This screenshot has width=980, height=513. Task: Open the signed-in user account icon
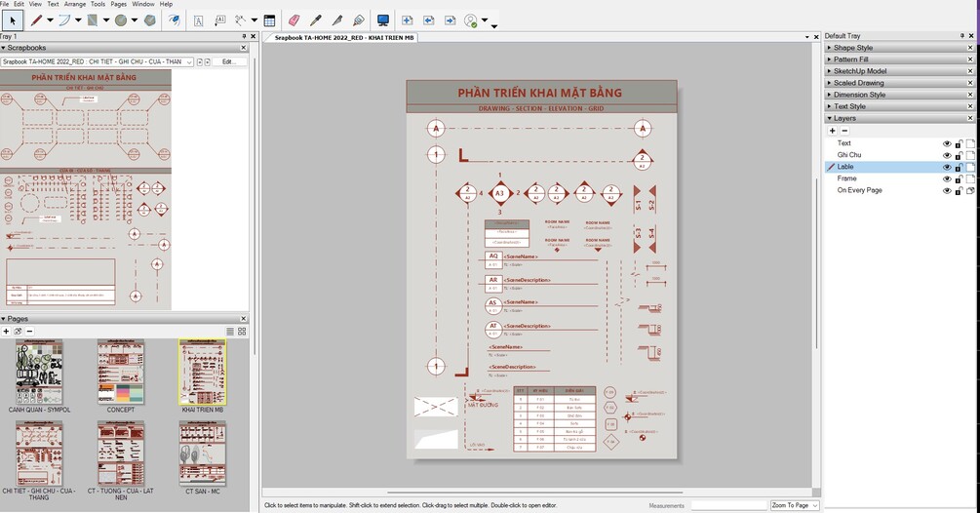coord(471,20)
